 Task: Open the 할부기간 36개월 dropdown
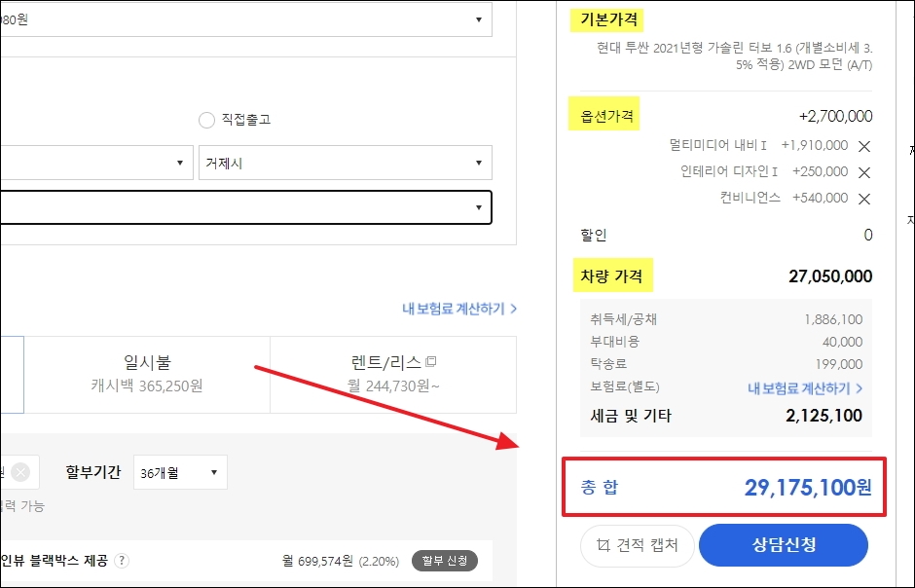(x=180, y=472)
